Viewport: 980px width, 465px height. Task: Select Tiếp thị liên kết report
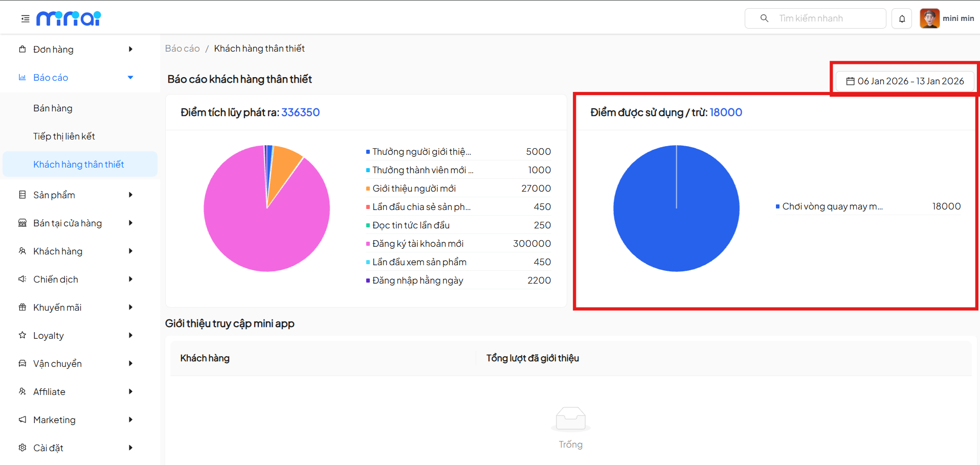click(x=64, y=136)
